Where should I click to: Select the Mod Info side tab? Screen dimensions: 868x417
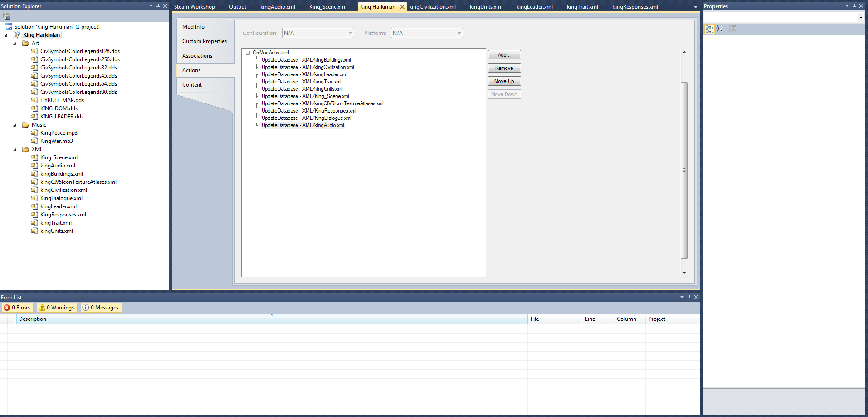(205, 27)
